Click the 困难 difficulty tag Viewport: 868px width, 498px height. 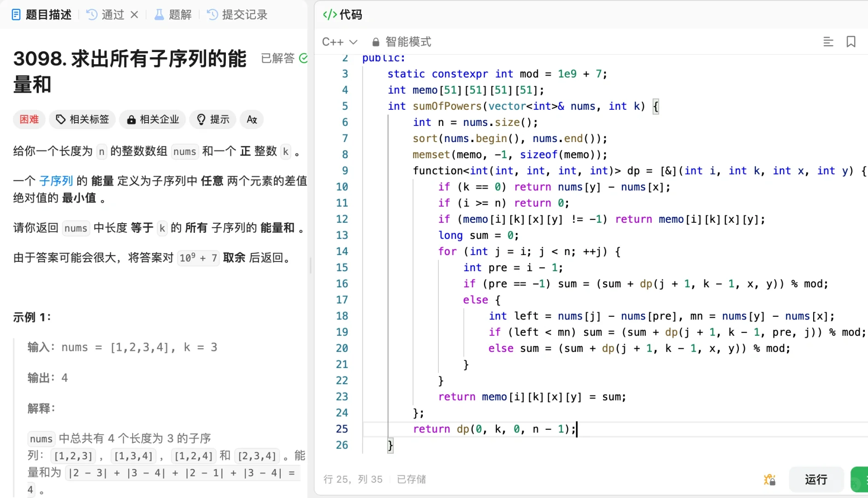pos(29,119)
